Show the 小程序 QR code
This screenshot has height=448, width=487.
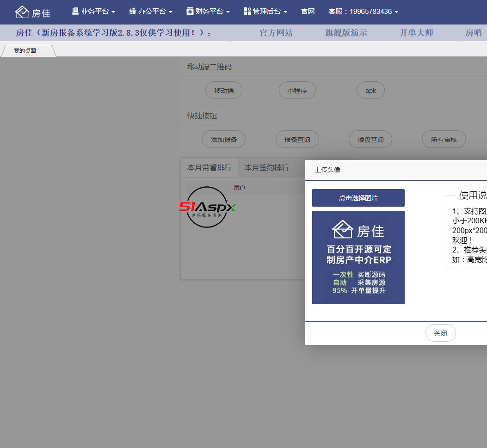click(x=297, y=90)
